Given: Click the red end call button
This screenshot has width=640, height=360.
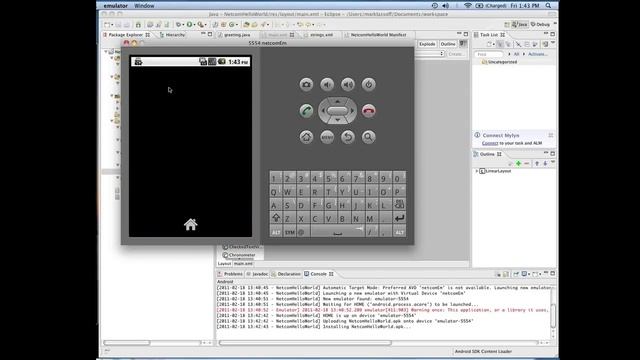Looking at the screenshot, I should (x=369, y=111).
